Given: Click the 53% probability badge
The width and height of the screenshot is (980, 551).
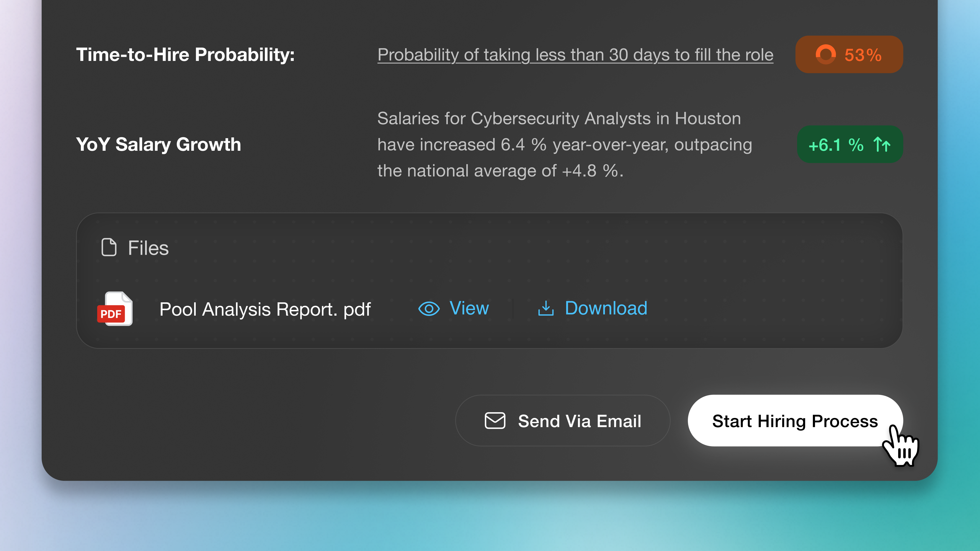Looking at the screenshot, I should pyautogui.click(x=849, y=54).
